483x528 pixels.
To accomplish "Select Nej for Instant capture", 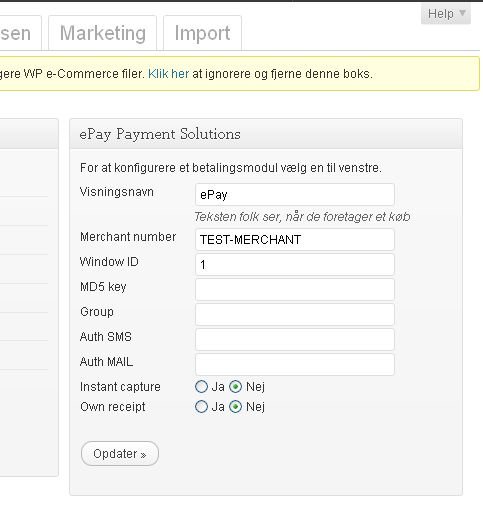I will [235, 387].
